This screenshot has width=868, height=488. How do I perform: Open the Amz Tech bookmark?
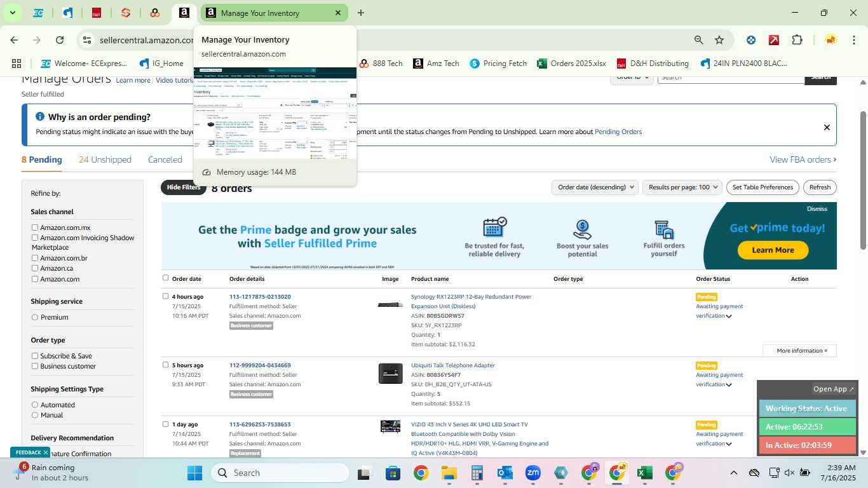(x=436, y=64)
